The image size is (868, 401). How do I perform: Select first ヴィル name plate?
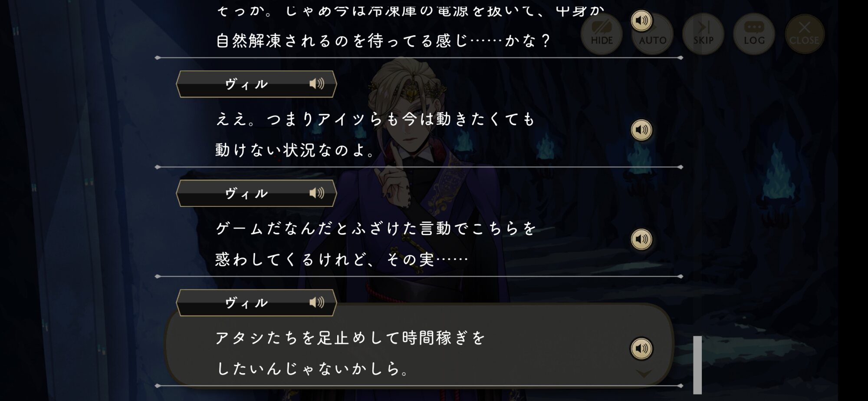tap(256, 84)
